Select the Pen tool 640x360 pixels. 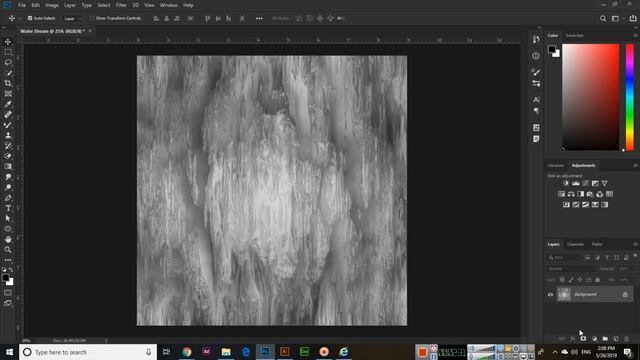8,198
